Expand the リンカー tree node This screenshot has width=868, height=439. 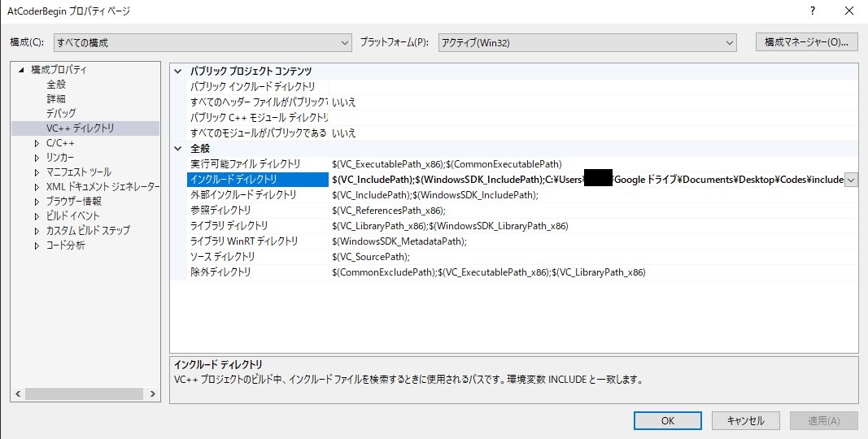(37, 158)
